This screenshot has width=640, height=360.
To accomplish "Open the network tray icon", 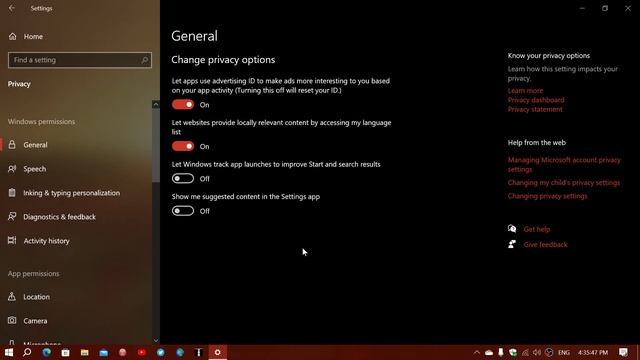I will coord(525,352).
